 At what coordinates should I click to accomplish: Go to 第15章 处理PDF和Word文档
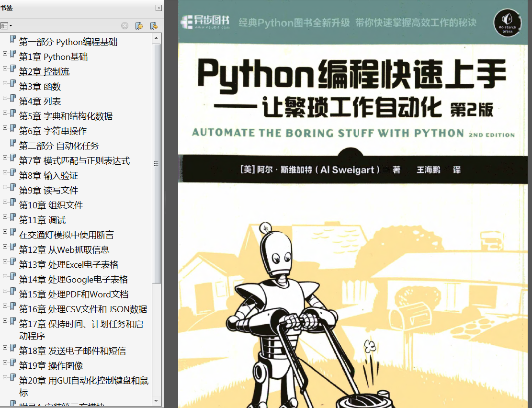pyautogui.click(x=74, y=295)
